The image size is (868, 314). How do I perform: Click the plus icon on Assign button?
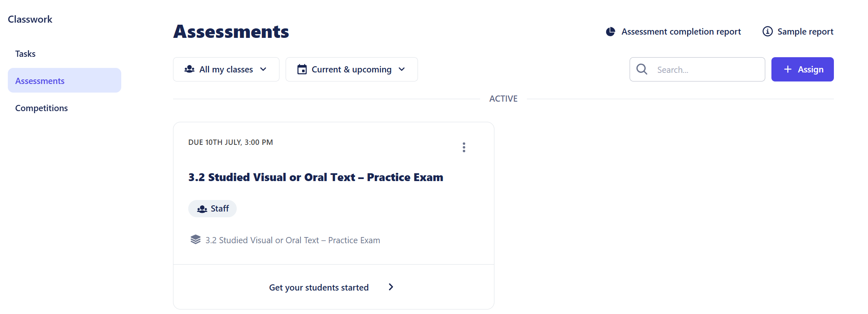tap(787, 69)
